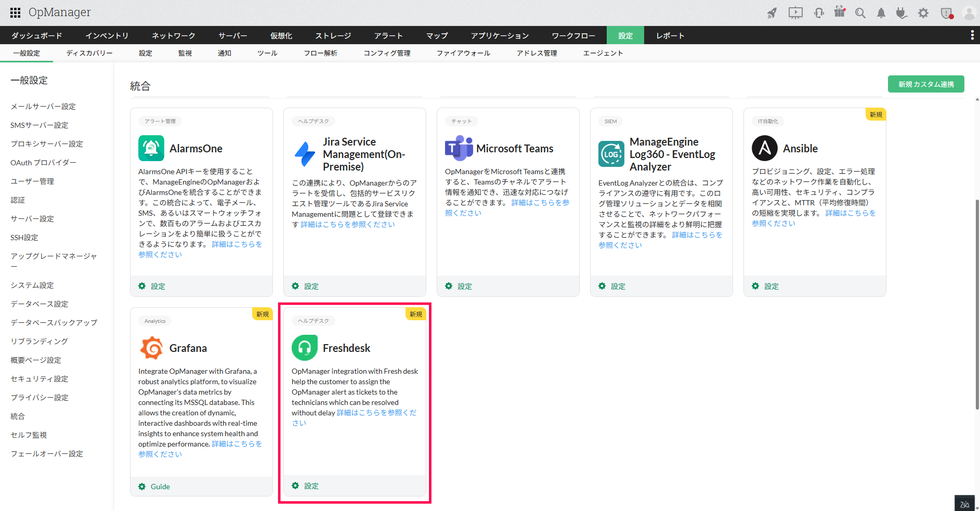980x511 pixels.
Task: Switch to the マップ tab
Action: click(437, 35)
